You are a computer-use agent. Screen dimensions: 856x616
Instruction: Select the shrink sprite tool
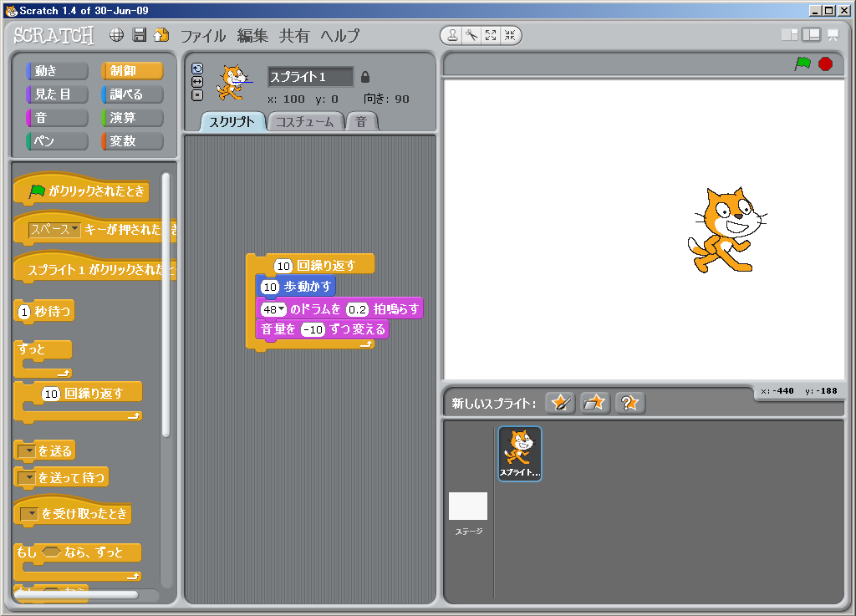coord(510,35)
